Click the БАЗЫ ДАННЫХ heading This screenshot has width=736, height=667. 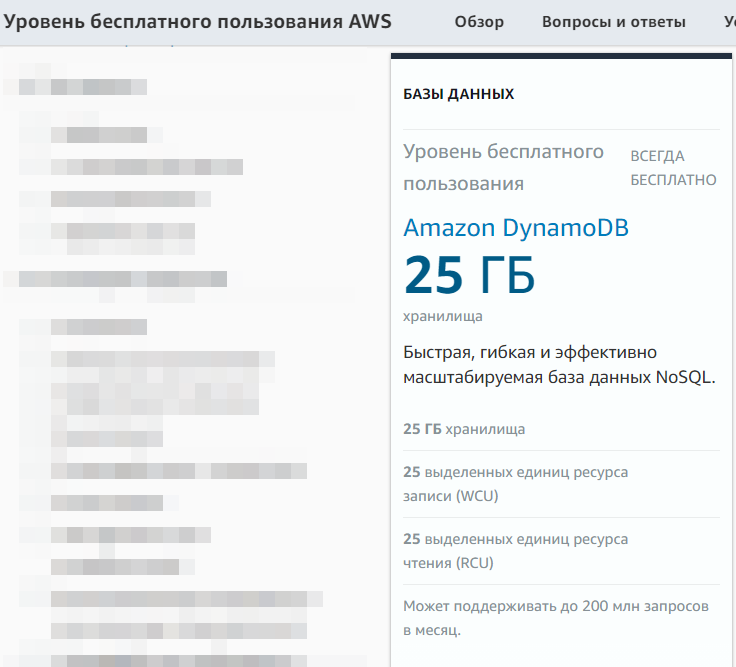click(459, 94)
